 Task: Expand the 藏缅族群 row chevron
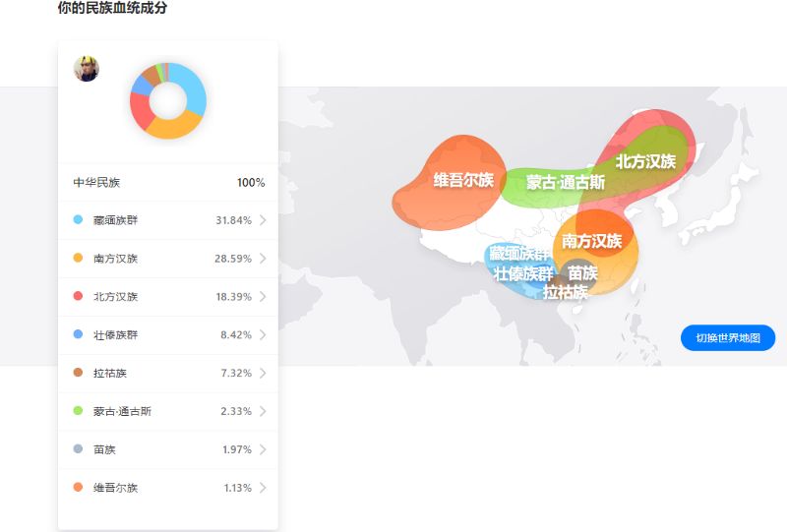[x=264, y=220]
